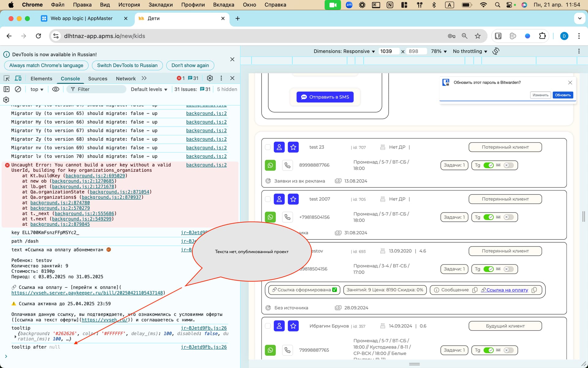Image resolution: width=588 pixels, height=368 pixels.
Task: Click the star icon for test 2007
Action: point(293,199)
